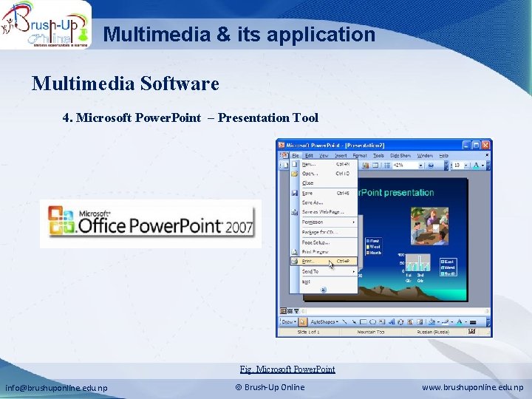Image resolution: width=532 pixels, height=399 pixels.
Task: Toggle the Show Grid toolbar icon
Action: click(387, 166)
